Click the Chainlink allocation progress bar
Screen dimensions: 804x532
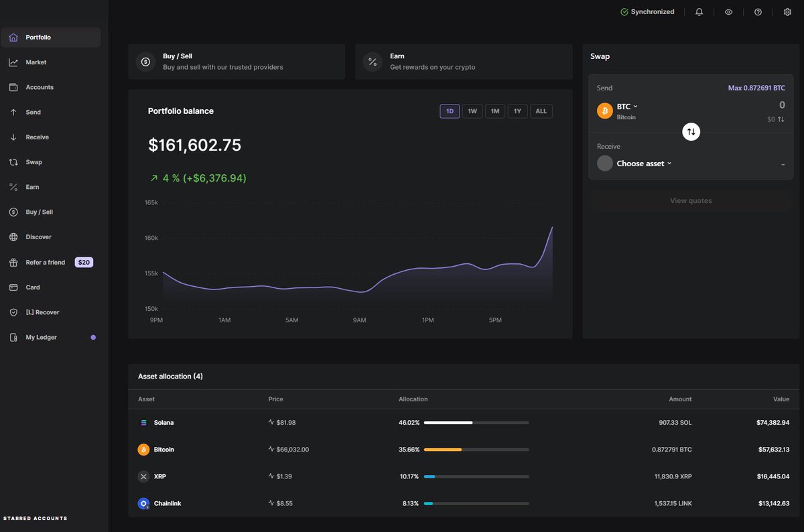point(476,503)
